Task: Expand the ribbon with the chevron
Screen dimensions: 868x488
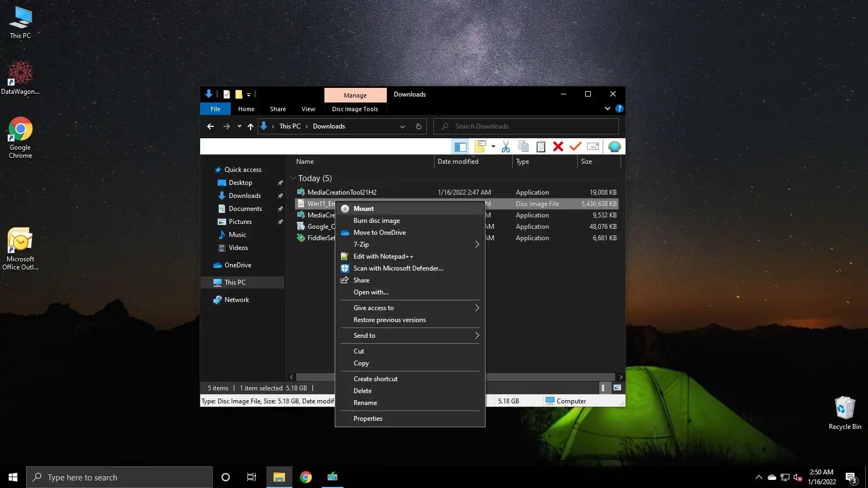Action: click(x=608, y=108)
